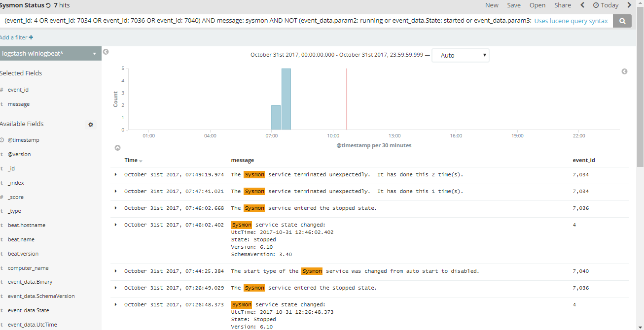Run the query with the magnifier button
This screenshot has width=644, height=330.
pyautogui.click(x=622, y=21)
